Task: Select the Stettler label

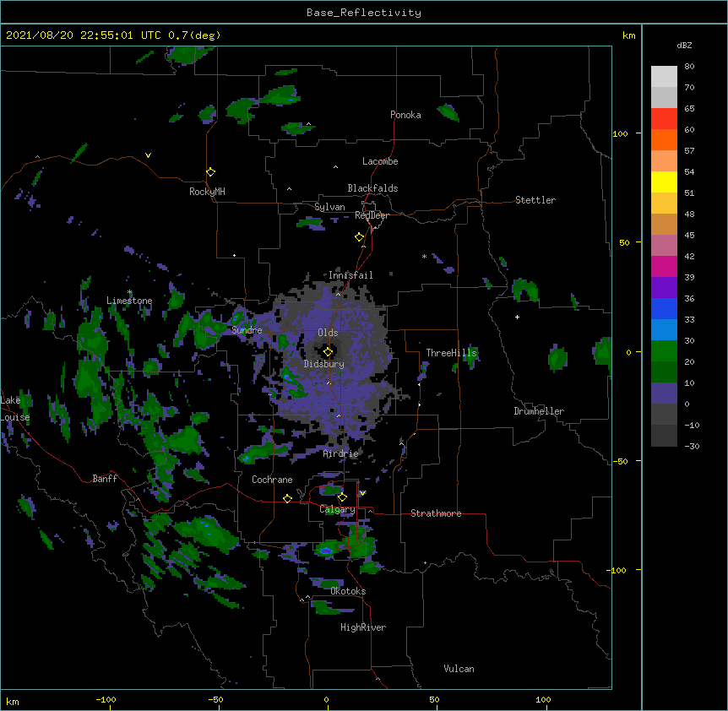Action: (535, 200)
